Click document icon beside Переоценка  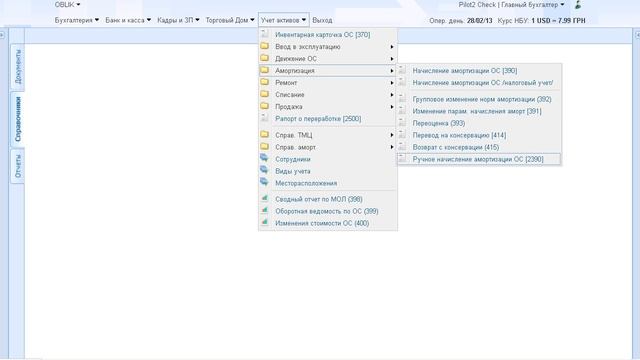point(402,122)
